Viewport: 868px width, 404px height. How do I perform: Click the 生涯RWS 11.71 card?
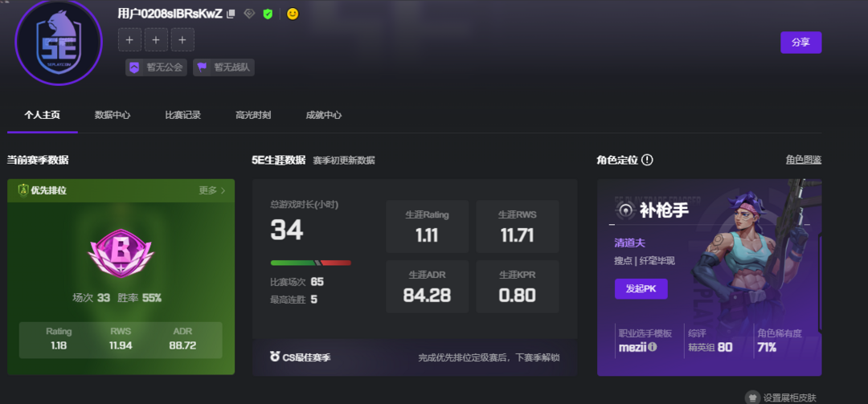click(x=518, y=226)
